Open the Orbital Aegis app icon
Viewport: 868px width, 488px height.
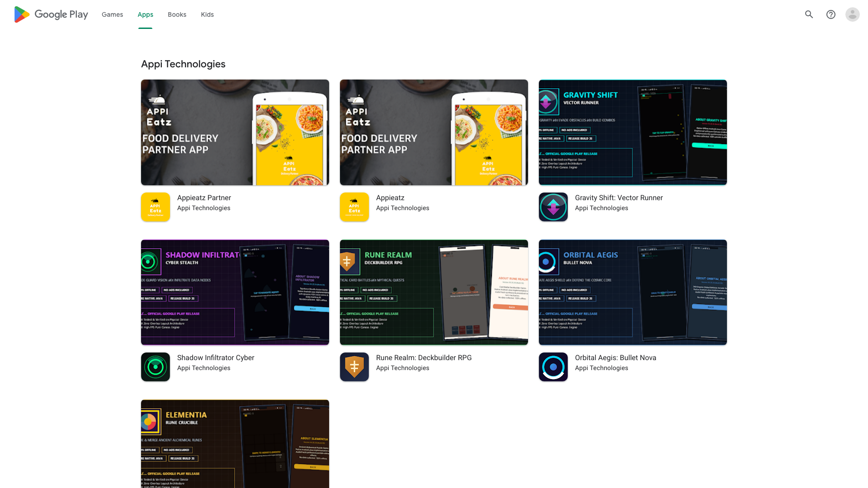coord(553,367)
